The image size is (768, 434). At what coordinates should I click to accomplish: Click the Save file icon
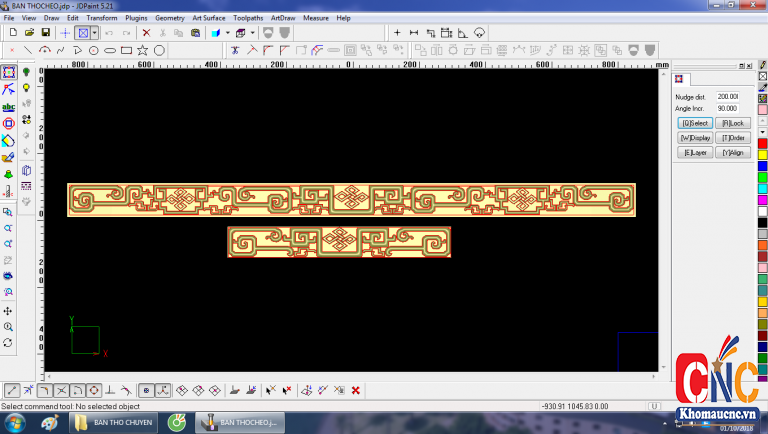[46, 33]
